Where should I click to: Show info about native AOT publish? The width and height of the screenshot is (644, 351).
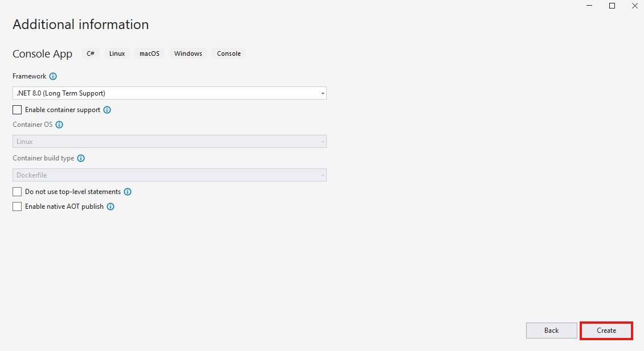click(x=110, y=207)
